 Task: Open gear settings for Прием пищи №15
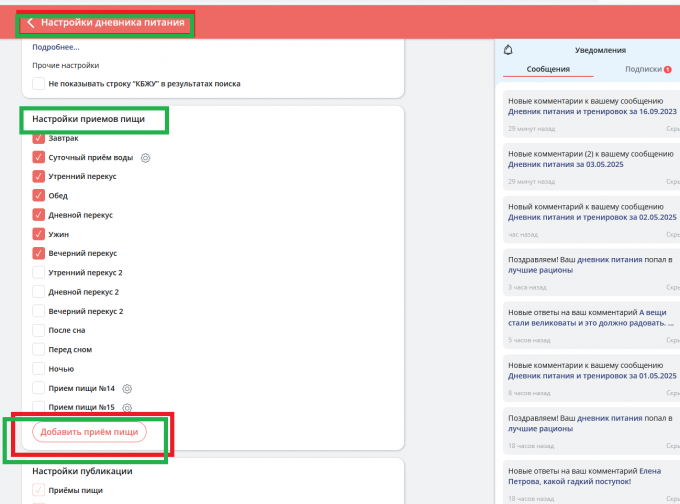click(127, 408)
